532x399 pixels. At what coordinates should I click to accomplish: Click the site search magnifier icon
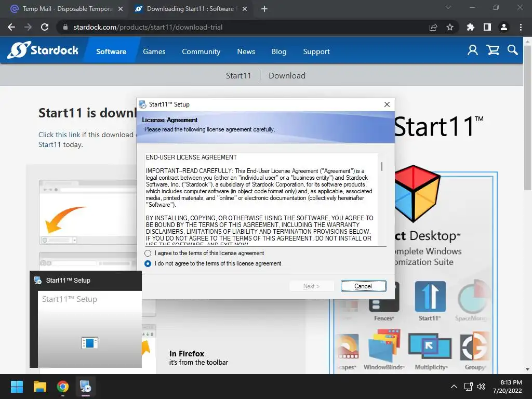513,50
